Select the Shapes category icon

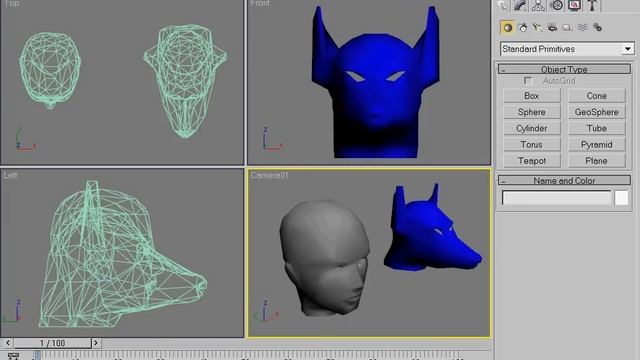point(522,28)
